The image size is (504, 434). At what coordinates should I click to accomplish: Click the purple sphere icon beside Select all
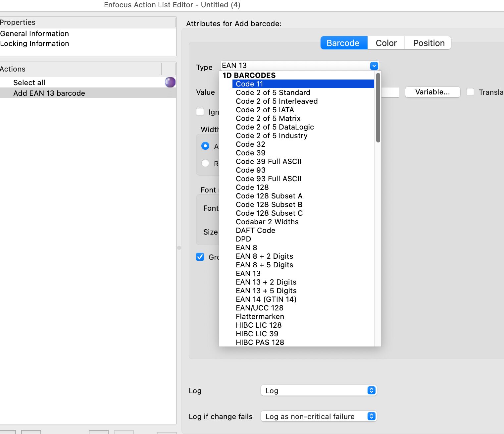[x=170, y=82]
